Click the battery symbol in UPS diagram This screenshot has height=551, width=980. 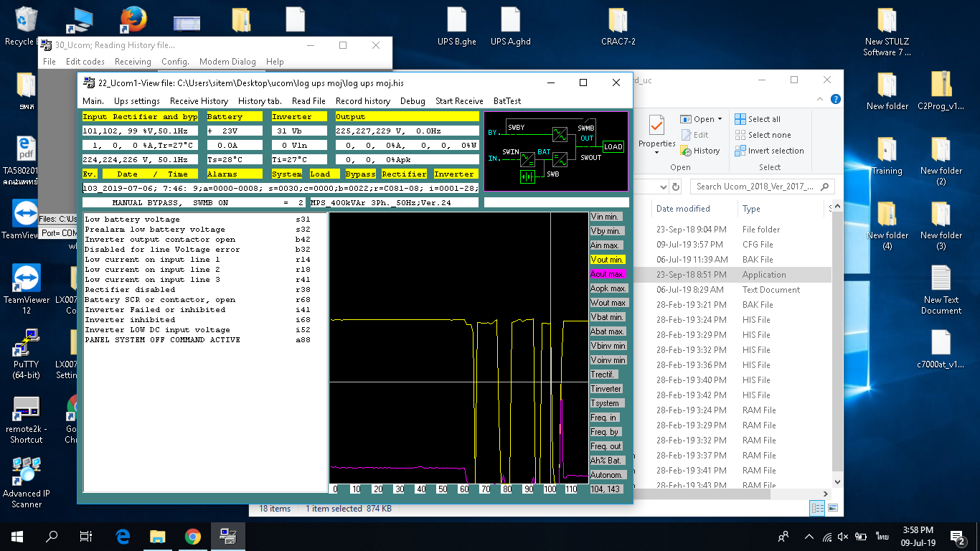point(529,175)
